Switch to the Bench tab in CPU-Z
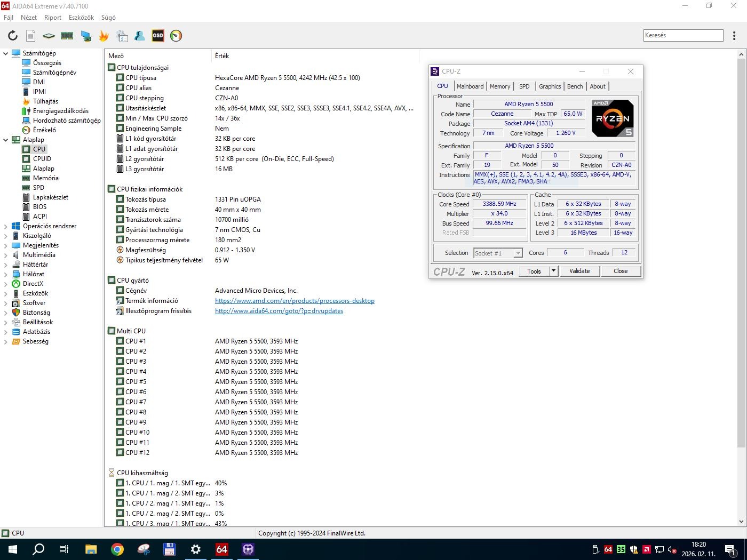 click(x=575, y=86)
